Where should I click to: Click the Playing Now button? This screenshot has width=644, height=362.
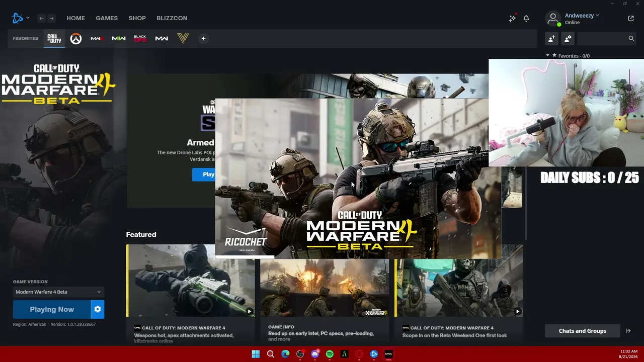pyautogui.click(x=52, y=309)
